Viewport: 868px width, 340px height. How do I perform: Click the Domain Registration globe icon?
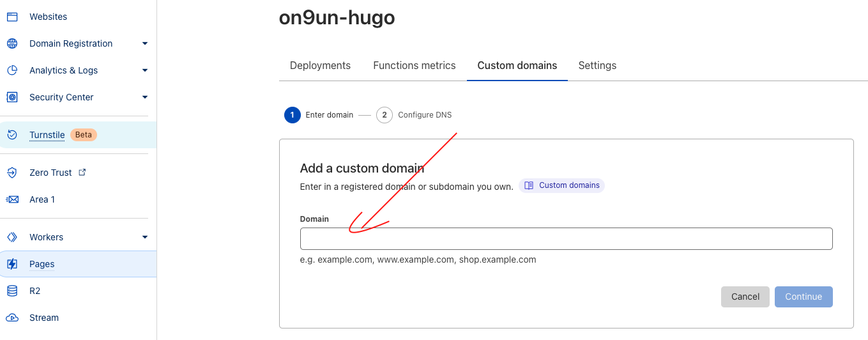pos(12,43)
